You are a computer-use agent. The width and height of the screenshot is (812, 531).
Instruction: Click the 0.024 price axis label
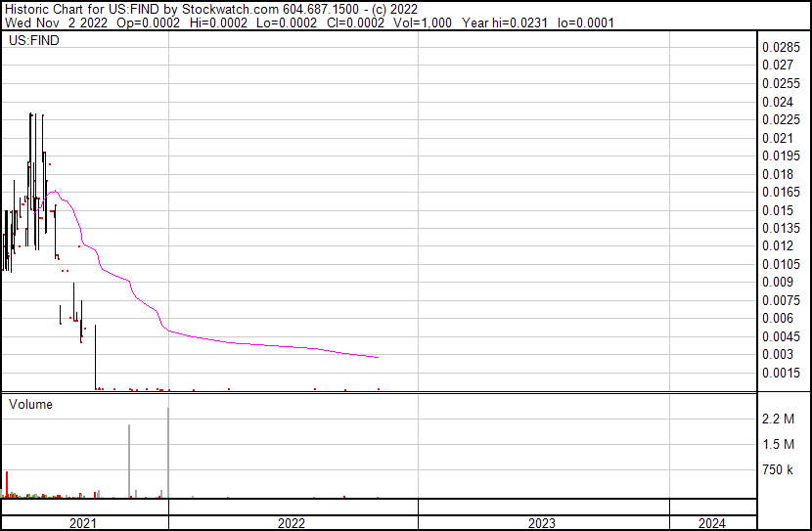pyautogui.click(x=777, y=102)
